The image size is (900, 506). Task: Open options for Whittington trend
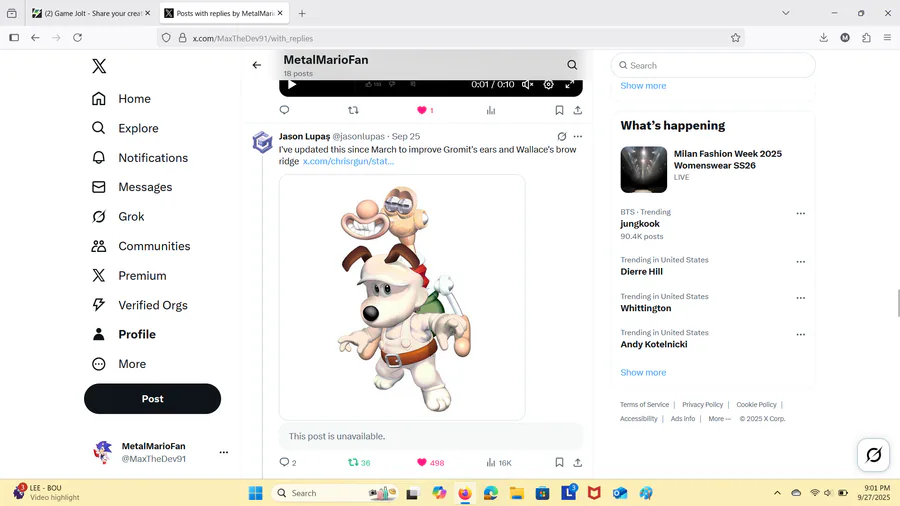pos(800,298)
